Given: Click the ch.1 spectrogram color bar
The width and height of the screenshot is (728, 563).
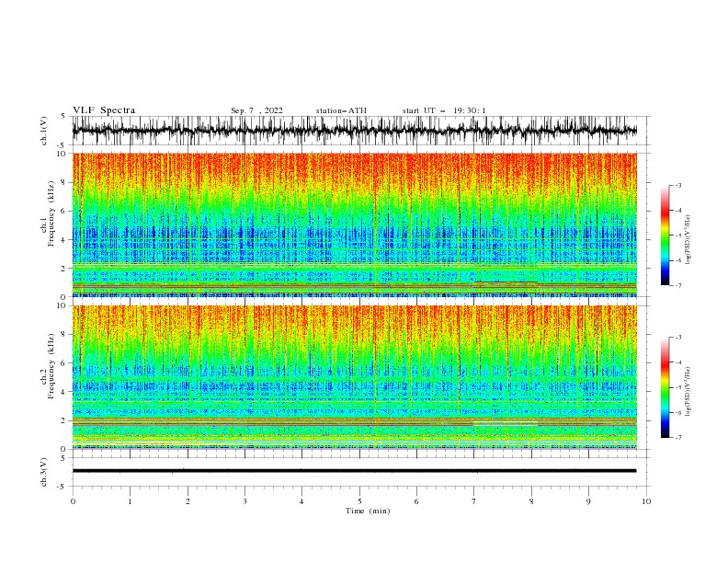Looking at the screenshot, I should (x=665, y=236).
